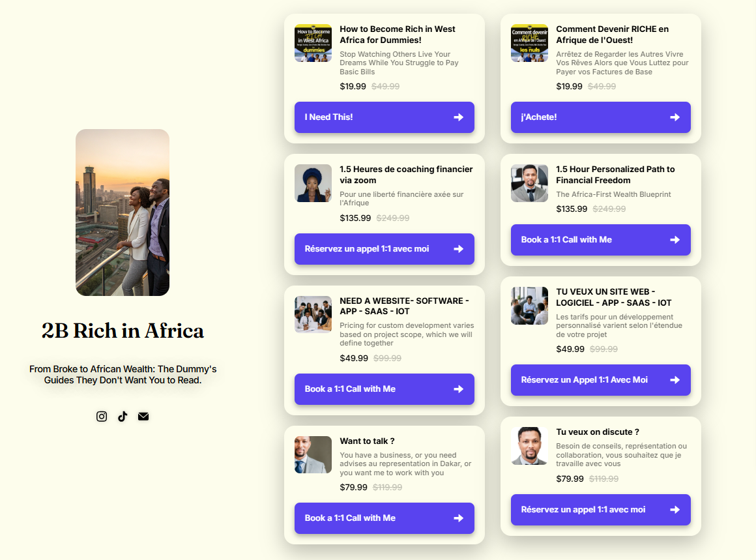Click the email envelope icon

[x=143, y=417]
